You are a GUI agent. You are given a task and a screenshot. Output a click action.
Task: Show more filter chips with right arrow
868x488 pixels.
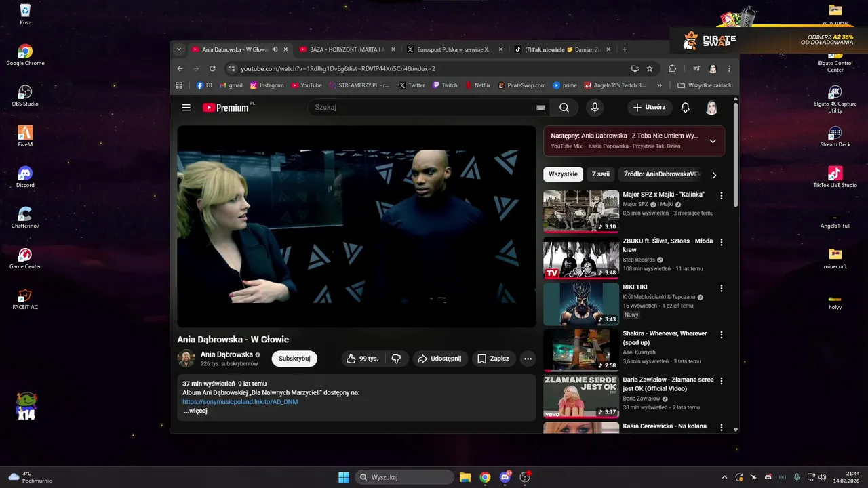714,175
